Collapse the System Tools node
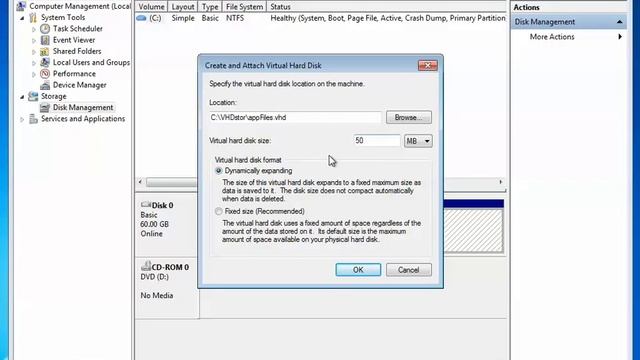 [22, 18]
